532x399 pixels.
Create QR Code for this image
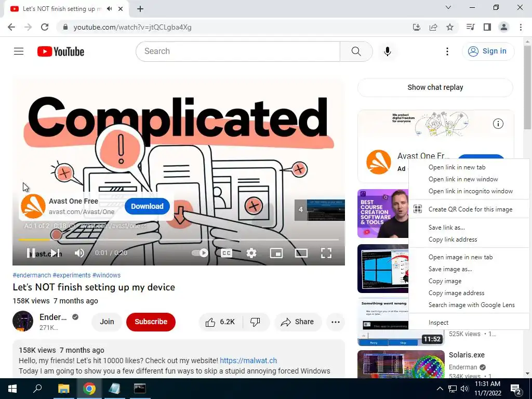469,209
